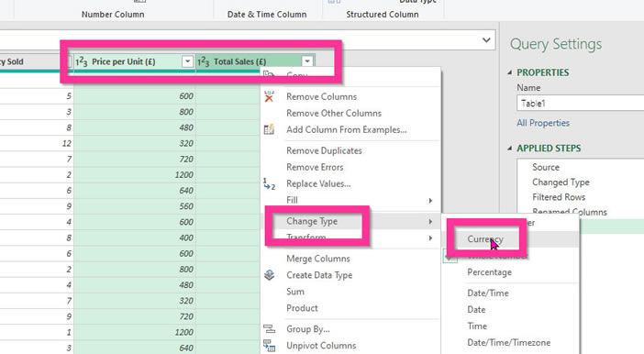Image resolution: width=644 pixels, height=354 pixels.
Task: Click the price cell showing 400
Action: click(134, 238)
